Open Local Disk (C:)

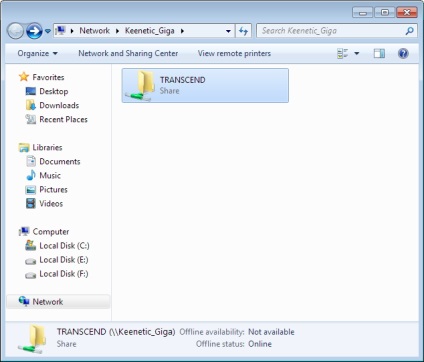point(64,246)
